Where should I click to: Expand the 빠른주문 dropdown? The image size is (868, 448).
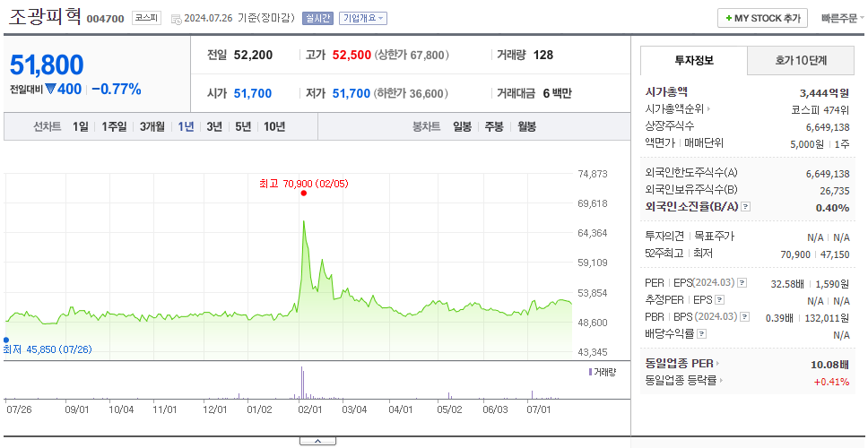coord(843,18)
